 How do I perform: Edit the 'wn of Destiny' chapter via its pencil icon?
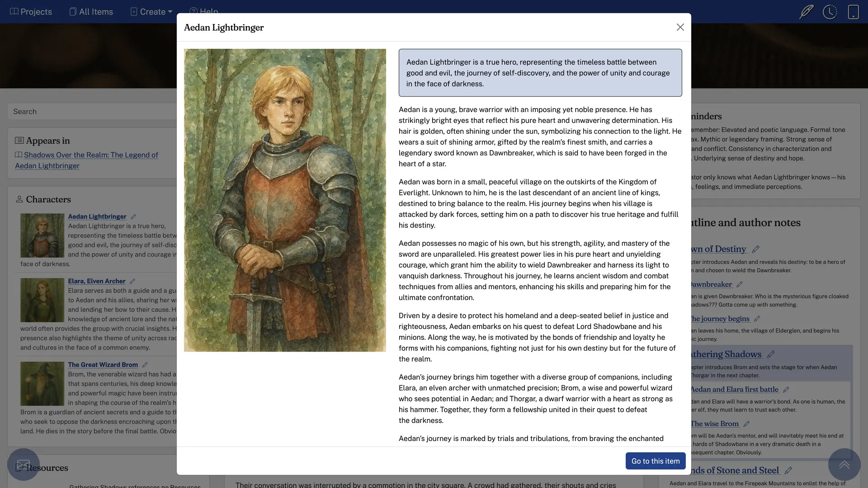(755, 249)
